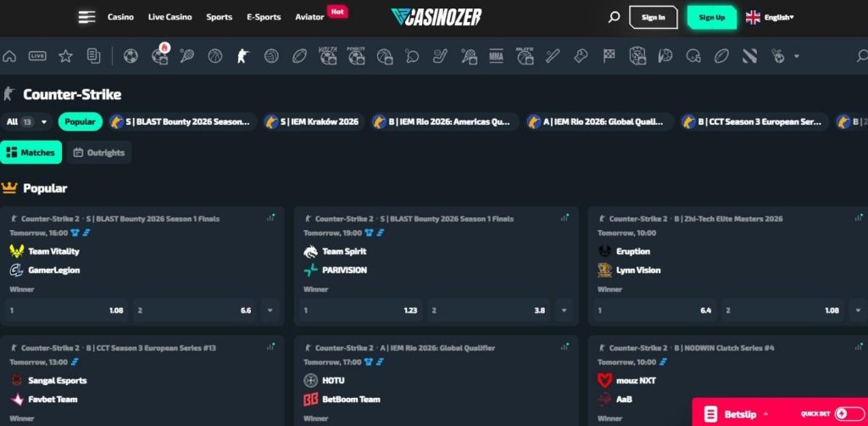Open favorites via the star icon
The width and height of the screenshot is (868, 426).
click(65, 57)
